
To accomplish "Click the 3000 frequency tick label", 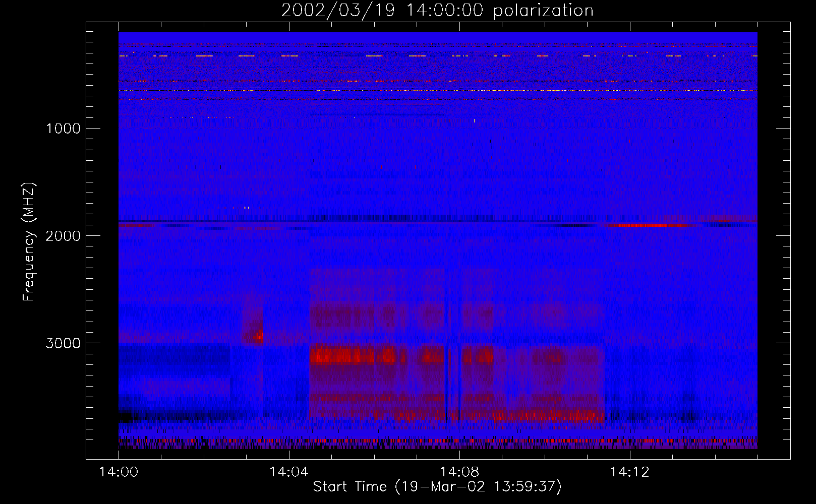I will pyautogui.click(x=63, y=343).
